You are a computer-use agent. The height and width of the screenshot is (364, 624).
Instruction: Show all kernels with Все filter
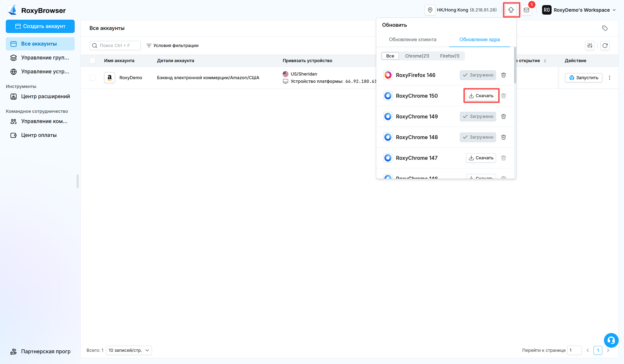click(x=390, y=56)
